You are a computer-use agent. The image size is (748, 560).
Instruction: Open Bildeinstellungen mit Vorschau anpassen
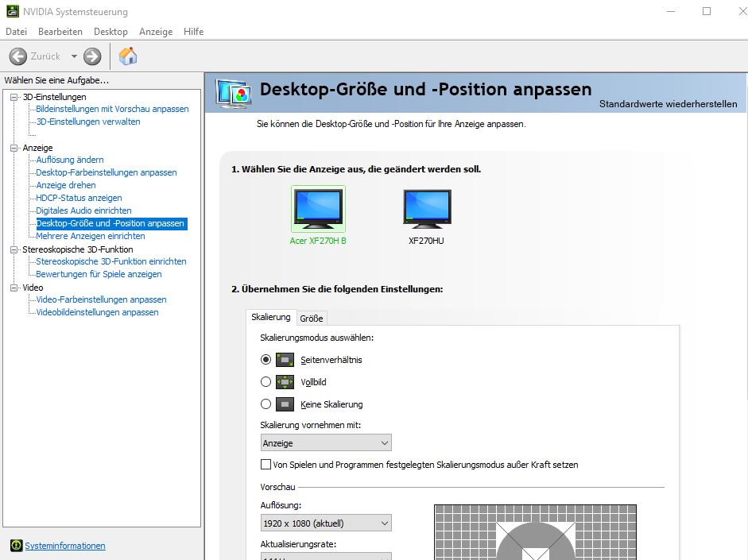(x=112, y=109)
